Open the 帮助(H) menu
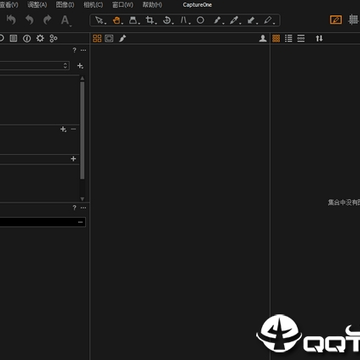Screen dimensions: 360x360 (x=152, y=5)
